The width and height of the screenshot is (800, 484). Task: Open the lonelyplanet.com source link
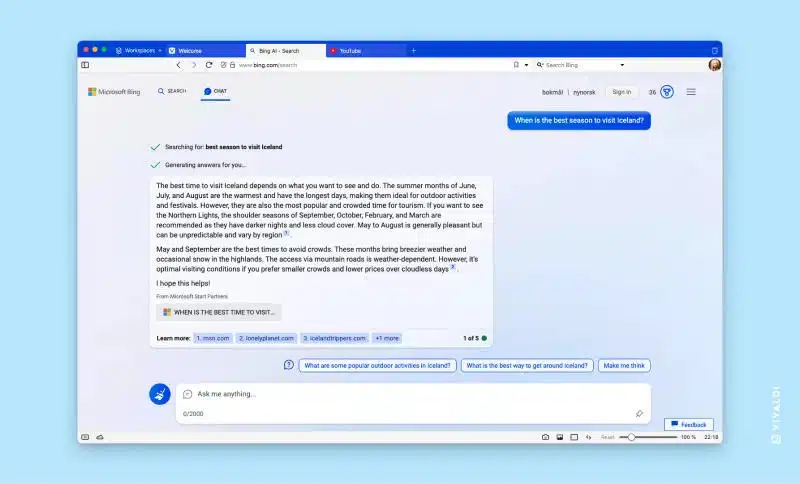pyautogui.click(x=266, y=338)
